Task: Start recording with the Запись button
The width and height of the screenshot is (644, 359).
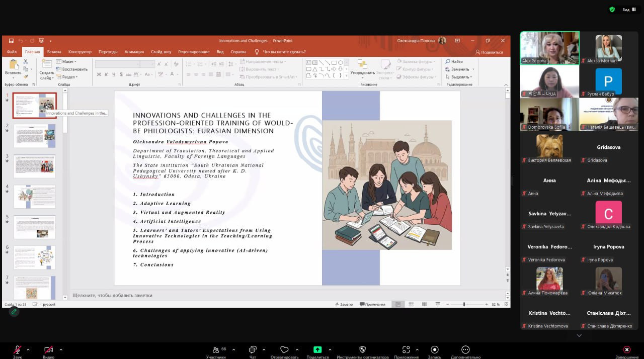Action: pos(434,350)
